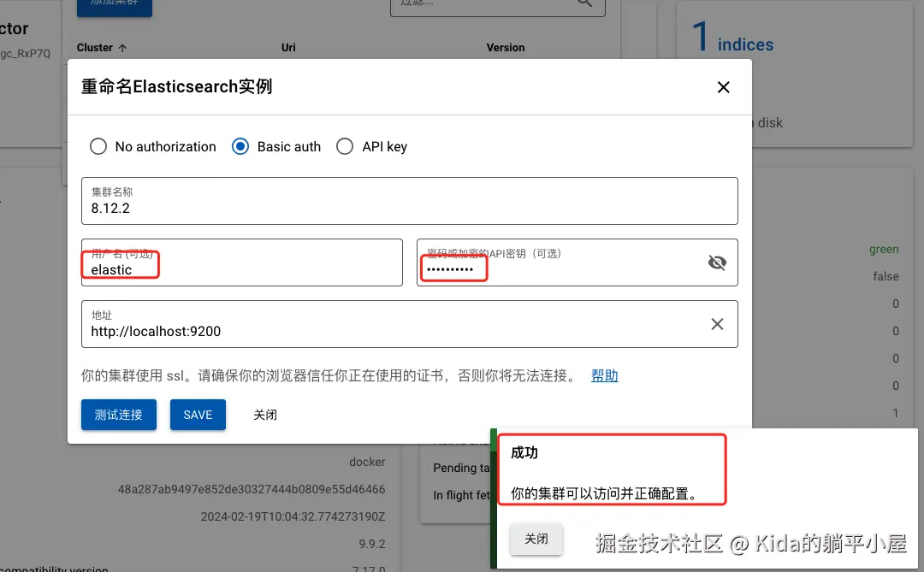
Task: Click the SAVE button
Action: pos(198,415)
